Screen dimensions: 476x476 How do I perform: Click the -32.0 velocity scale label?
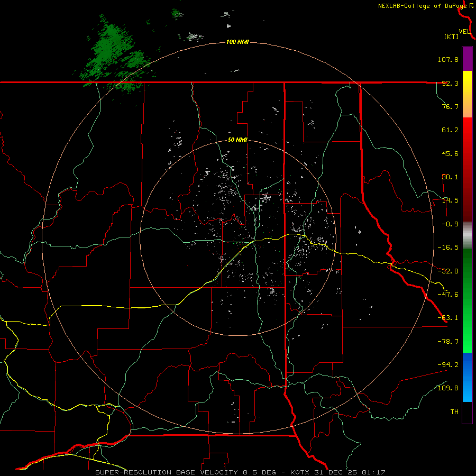[x=448, y=271]
